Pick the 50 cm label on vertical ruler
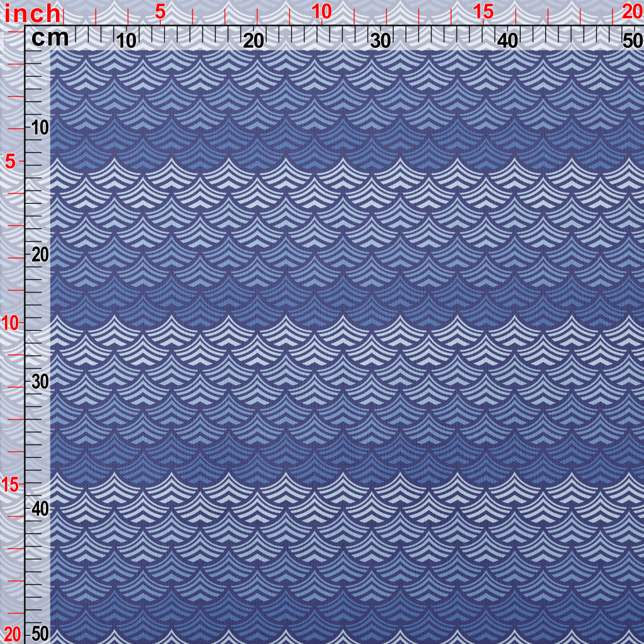644x644 pixels. tap(40, 633)
